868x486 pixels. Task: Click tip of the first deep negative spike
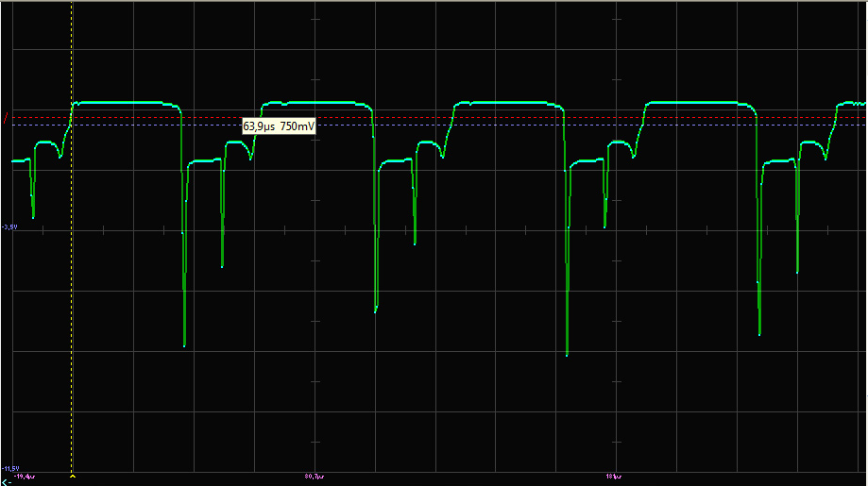pyautogui.click(x=184, y=345)
